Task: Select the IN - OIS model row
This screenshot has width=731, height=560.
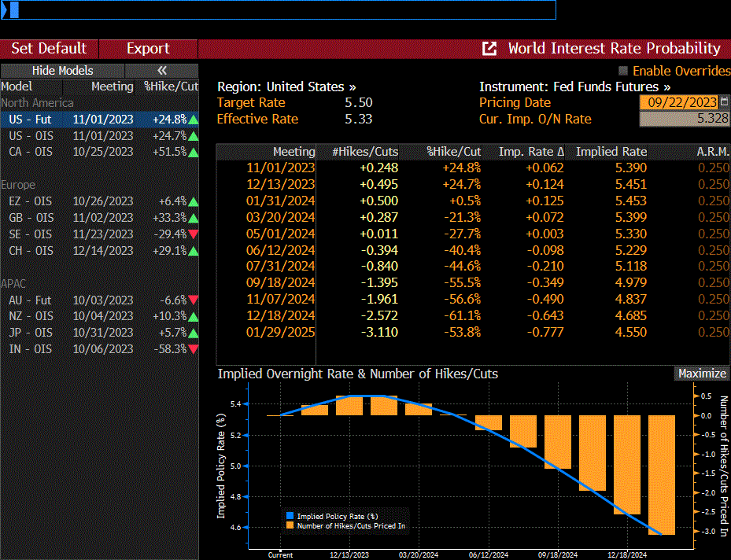Action: point(99,349)
